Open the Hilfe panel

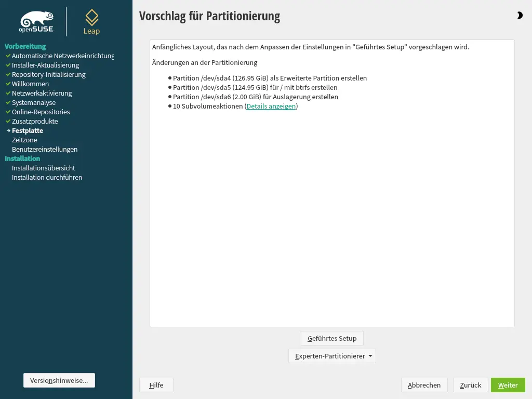(x=156, y=385)
